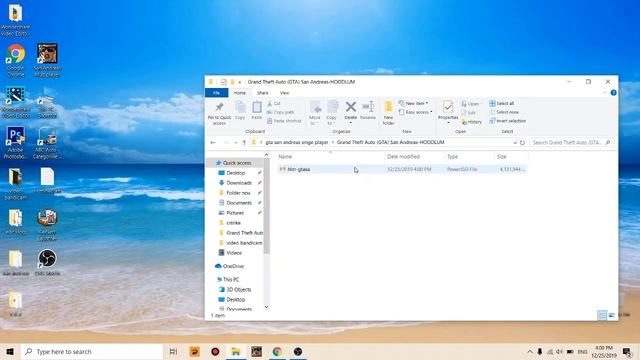640x360 pixels.
Task: Switch to the View ribbon tab
Action: 284,93
